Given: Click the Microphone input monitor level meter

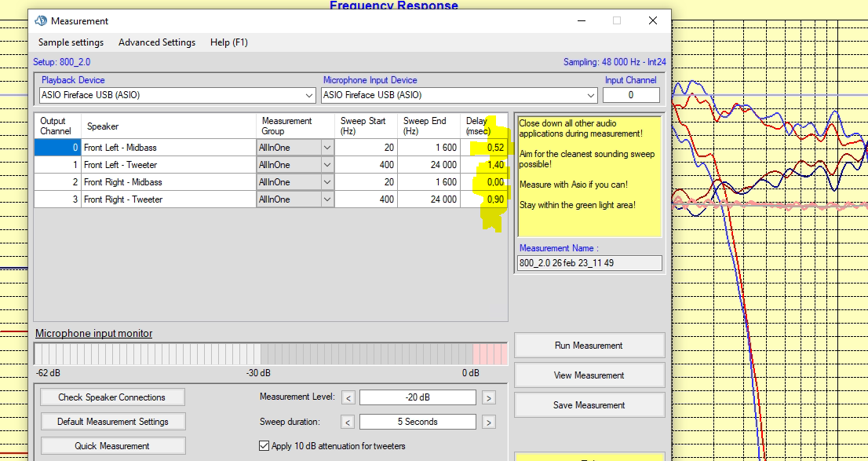Looking at the screenshot, I should [271, 354].
